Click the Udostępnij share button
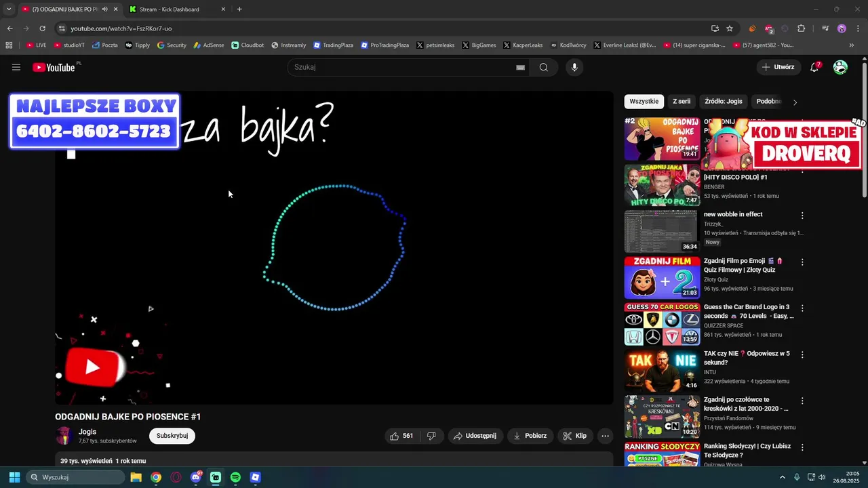This screenshot has width=868, height=488. click(475, 436)
